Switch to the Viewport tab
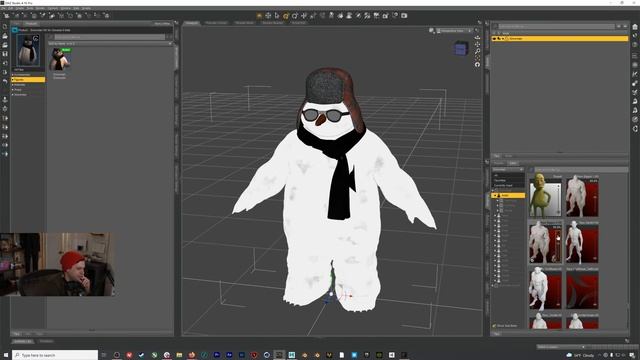The height and width of the screenshot is (360, 640). click(192, 23)
